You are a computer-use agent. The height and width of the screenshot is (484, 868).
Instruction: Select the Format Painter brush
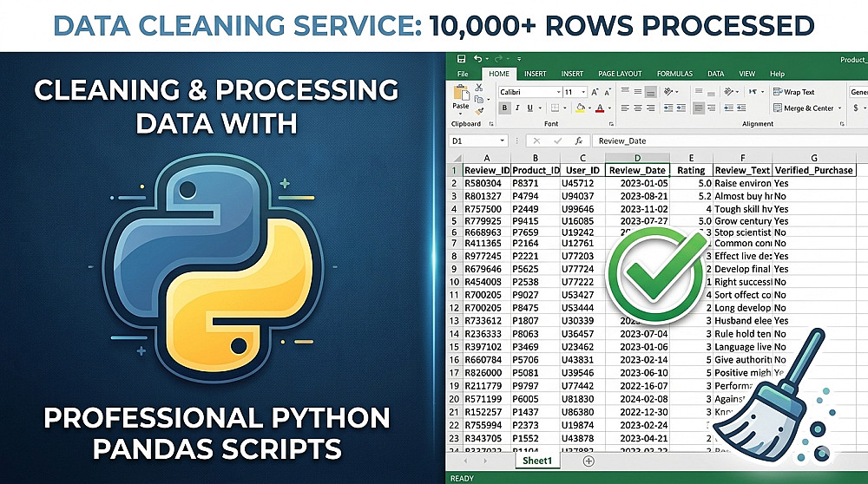tap(479, 112)
